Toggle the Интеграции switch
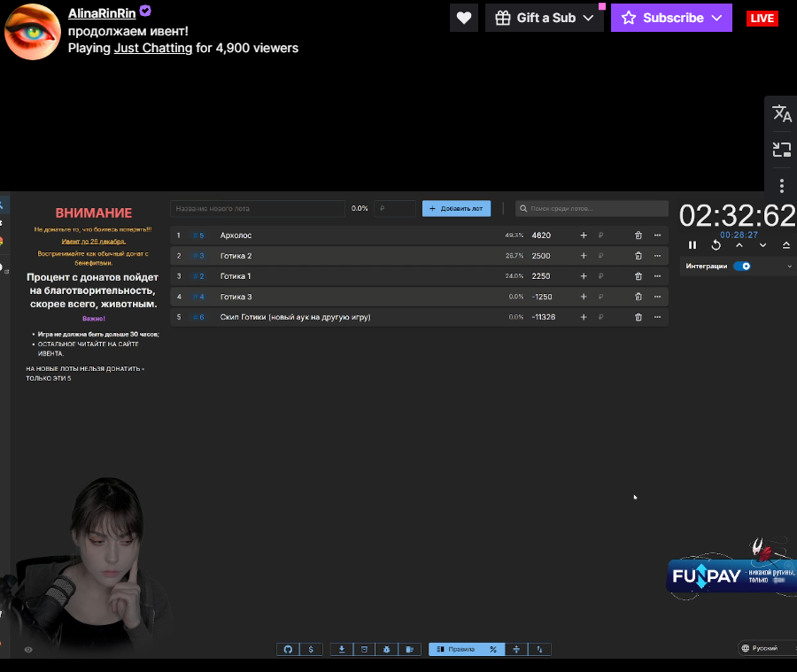This screenshot has height=672, width=797. (x=742, y=266)
